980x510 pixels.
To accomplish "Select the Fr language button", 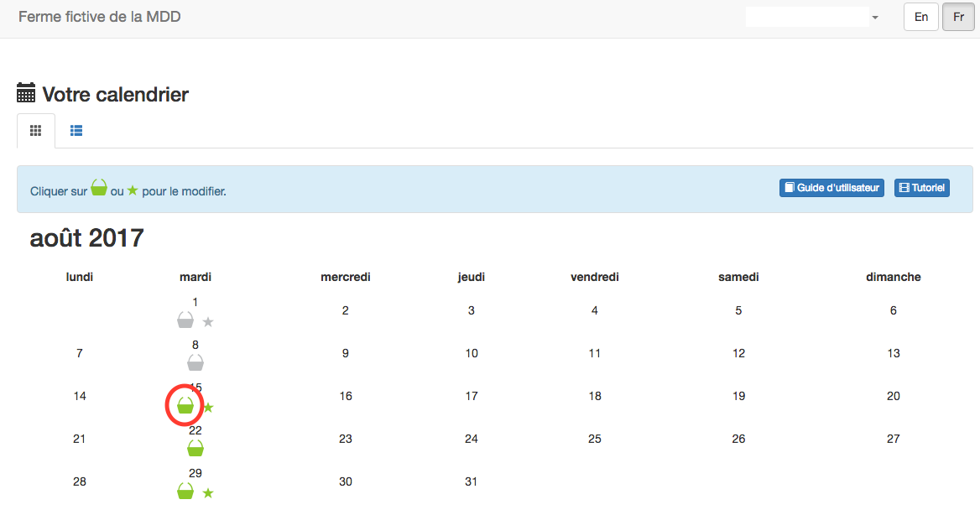I will click(958, 17).
